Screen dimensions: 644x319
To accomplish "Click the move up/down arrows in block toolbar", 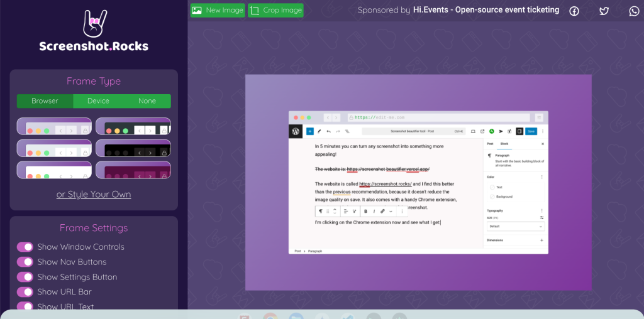I will [x=335, y=211].
